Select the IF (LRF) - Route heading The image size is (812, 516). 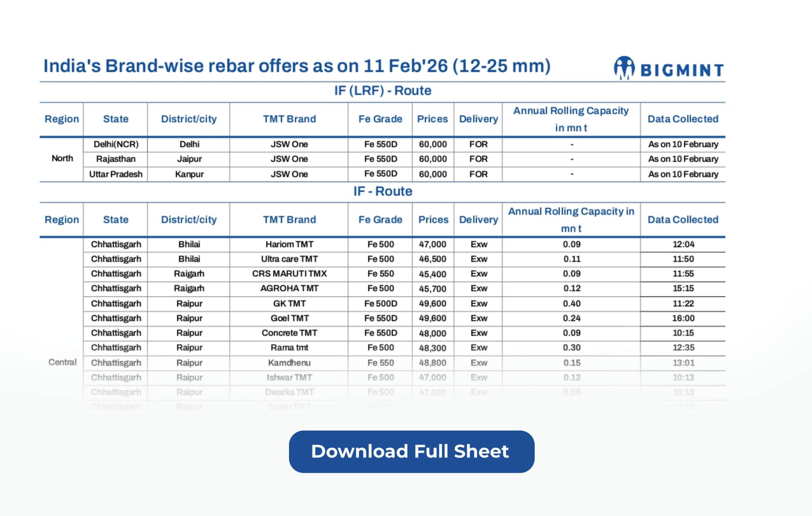pyautogui.click(x=383, y=90)
